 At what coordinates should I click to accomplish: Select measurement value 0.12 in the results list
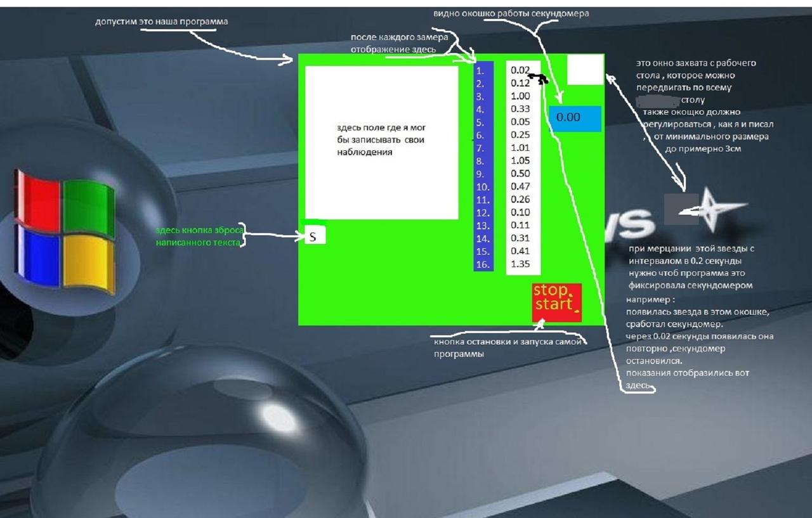coord(520,83)
